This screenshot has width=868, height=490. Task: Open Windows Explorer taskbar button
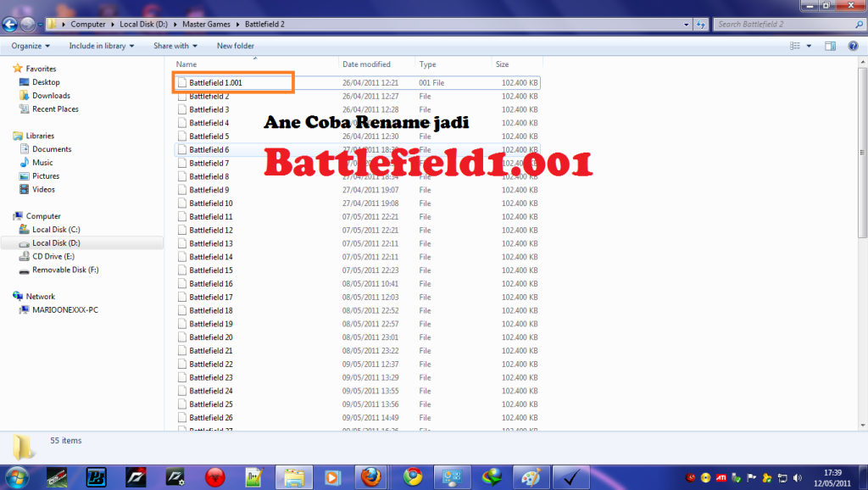click(293, 477)
